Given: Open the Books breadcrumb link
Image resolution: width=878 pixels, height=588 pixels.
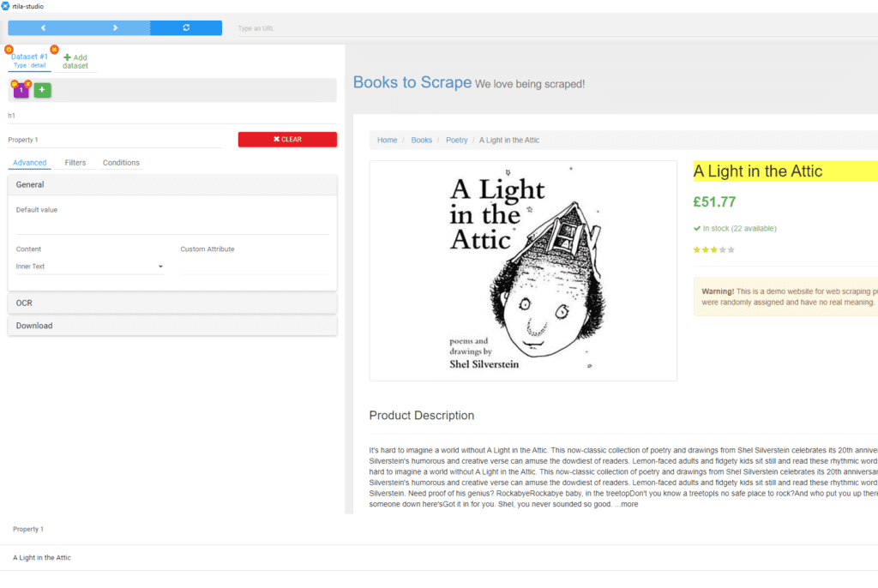Looking at the screenshot, I should (x=422, y=140).
